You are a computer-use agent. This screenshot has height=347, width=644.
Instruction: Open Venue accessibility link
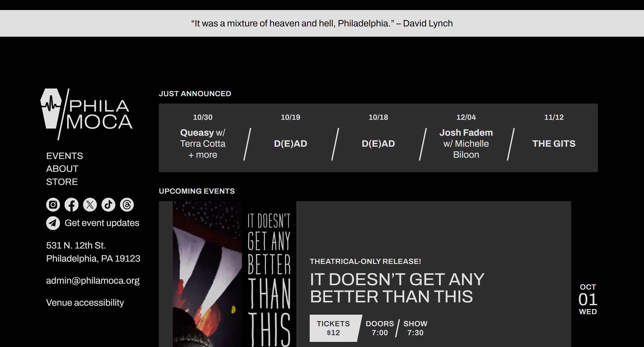[85, 303]
